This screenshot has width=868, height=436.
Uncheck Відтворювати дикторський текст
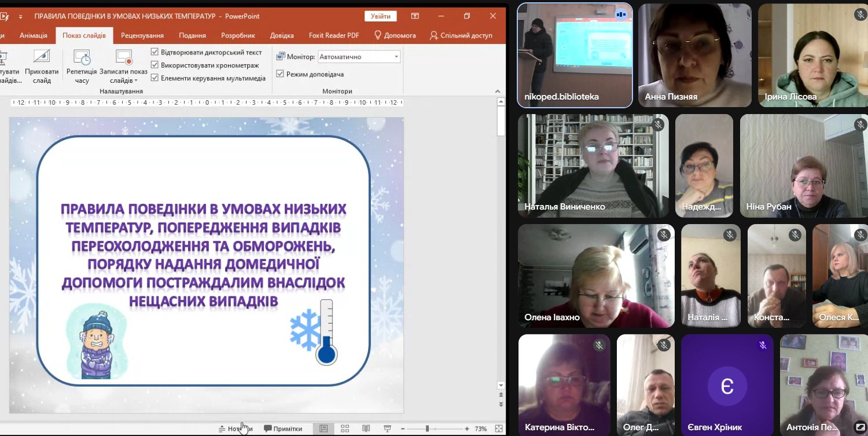(x=155, y=52)
